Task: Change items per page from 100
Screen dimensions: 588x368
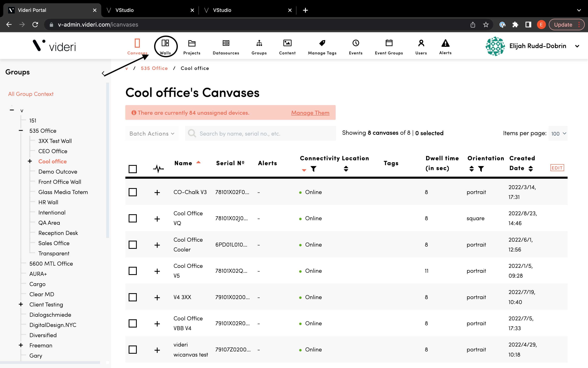Action: [x=558, y=133]
